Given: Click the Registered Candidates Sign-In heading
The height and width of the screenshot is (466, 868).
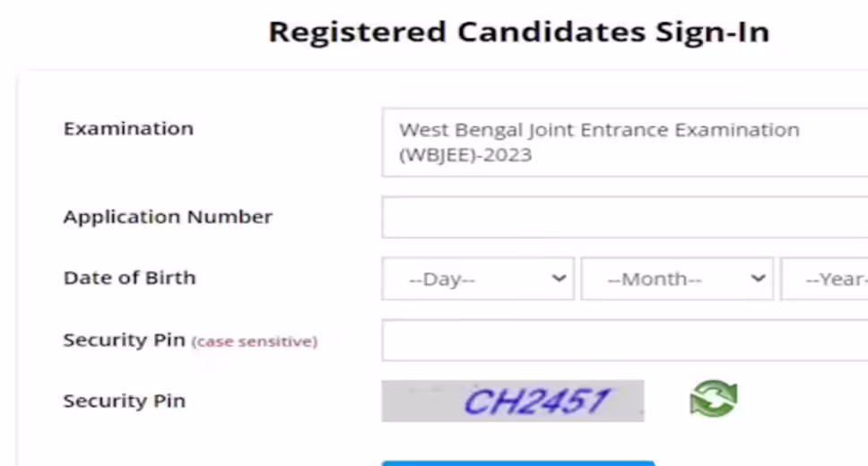Looking at the screenshot, I should click(518, 32).
